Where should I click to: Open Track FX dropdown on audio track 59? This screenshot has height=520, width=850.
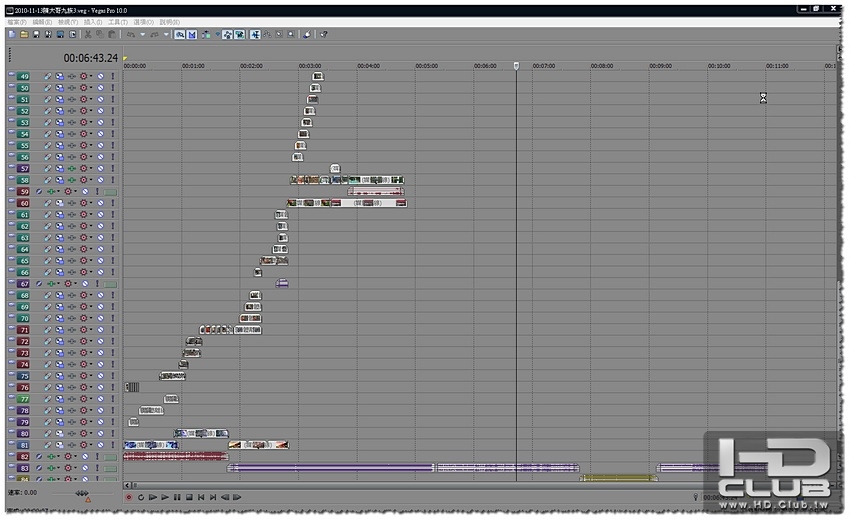point(59,191)
